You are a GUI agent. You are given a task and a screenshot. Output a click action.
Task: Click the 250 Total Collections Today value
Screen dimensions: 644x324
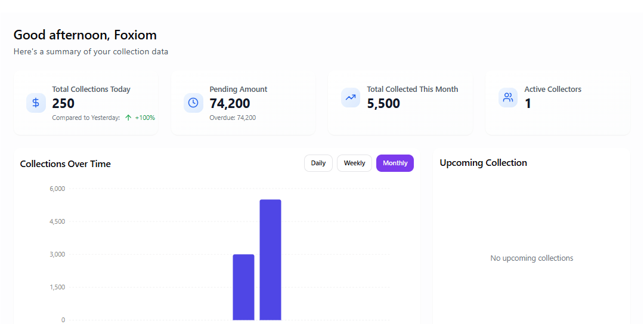[x=63, y=103]
